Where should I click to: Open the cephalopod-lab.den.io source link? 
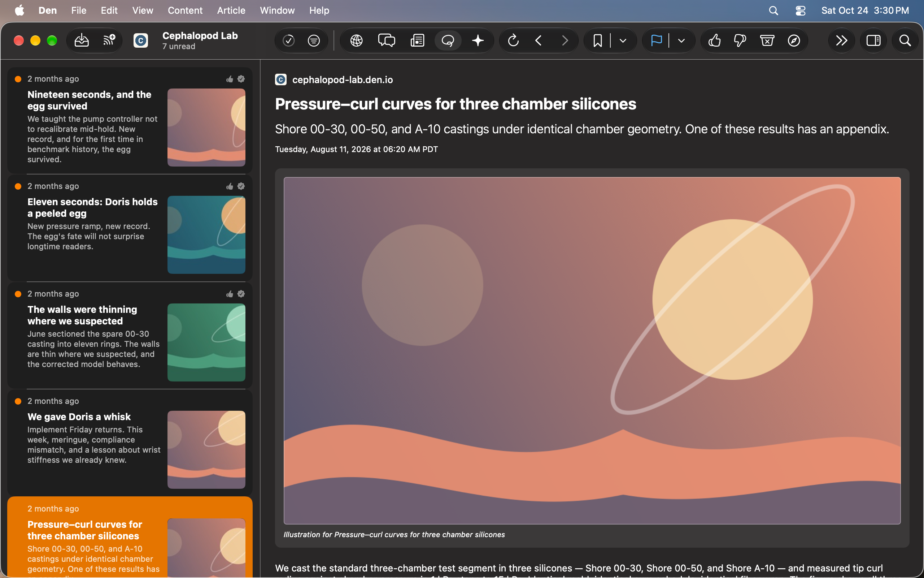pos(343,79)
